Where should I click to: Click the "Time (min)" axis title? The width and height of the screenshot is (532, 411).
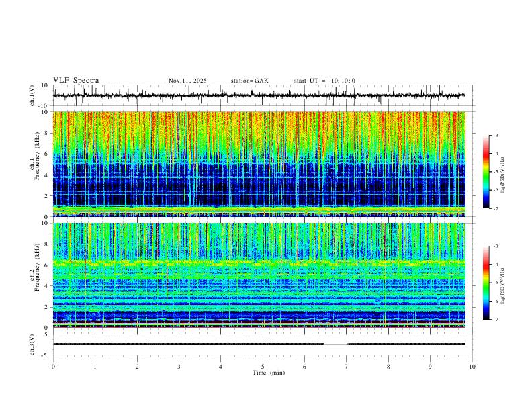pyautogui.click(x=269, y=373)
